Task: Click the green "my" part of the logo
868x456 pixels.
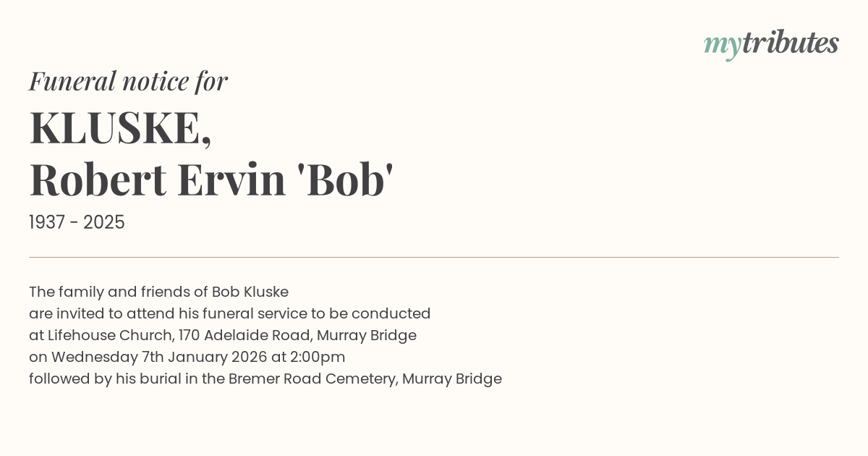Action: pos(722,46)
